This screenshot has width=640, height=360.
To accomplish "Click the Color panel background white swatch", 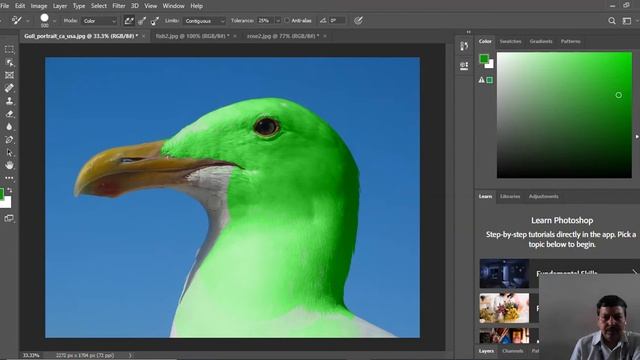I will click(490, 64).
